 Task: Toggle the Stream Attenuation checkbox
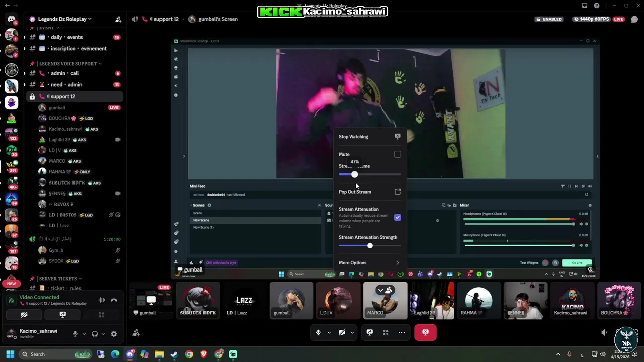397,217
